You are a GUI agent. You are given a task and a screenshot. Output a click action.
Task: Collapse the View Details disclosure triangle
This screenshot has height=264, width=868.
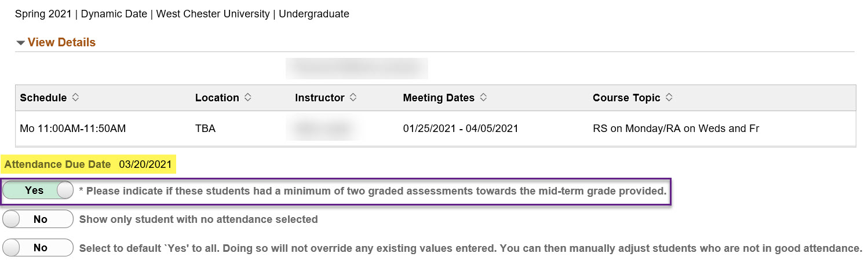coord(21,43)
